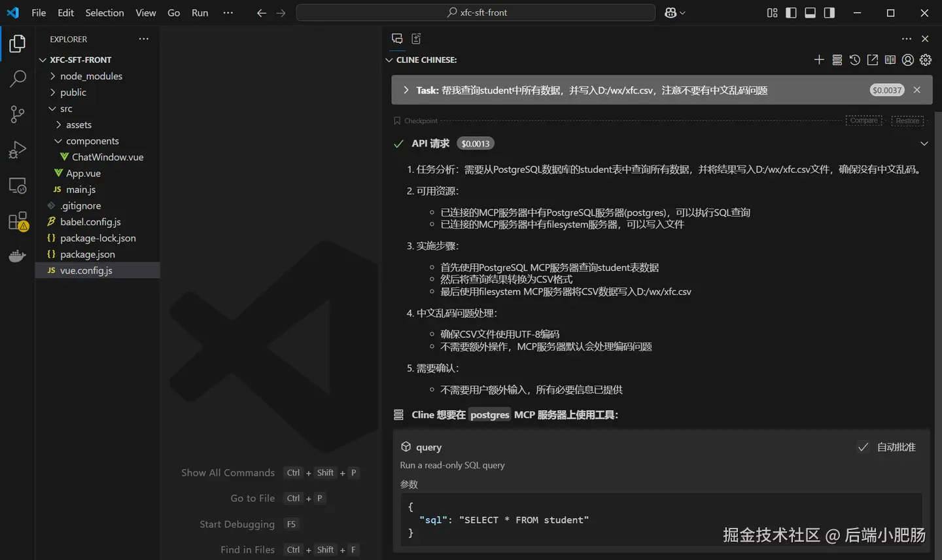The image size is (942, 560).
Task: Open the Go menu
Action: (x=173, y=12)
